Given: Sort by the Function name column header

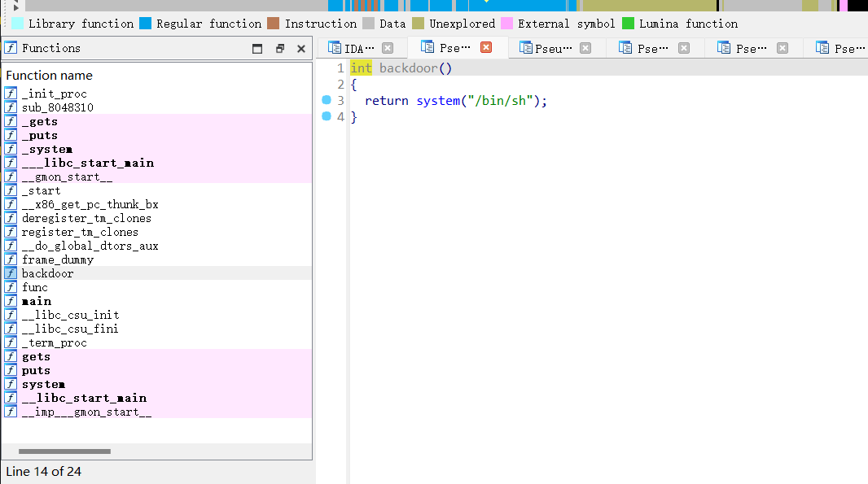Looking at the screenshot, I should 50,75.
